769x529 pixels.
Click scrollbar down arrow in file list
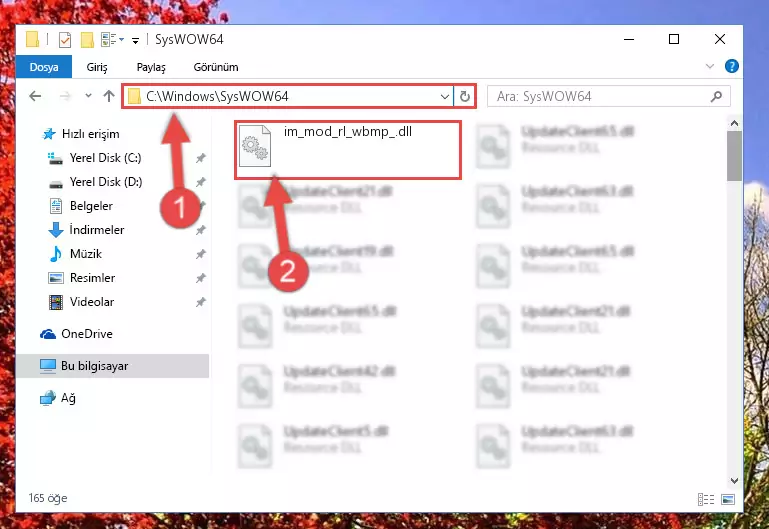coord(734,480)
